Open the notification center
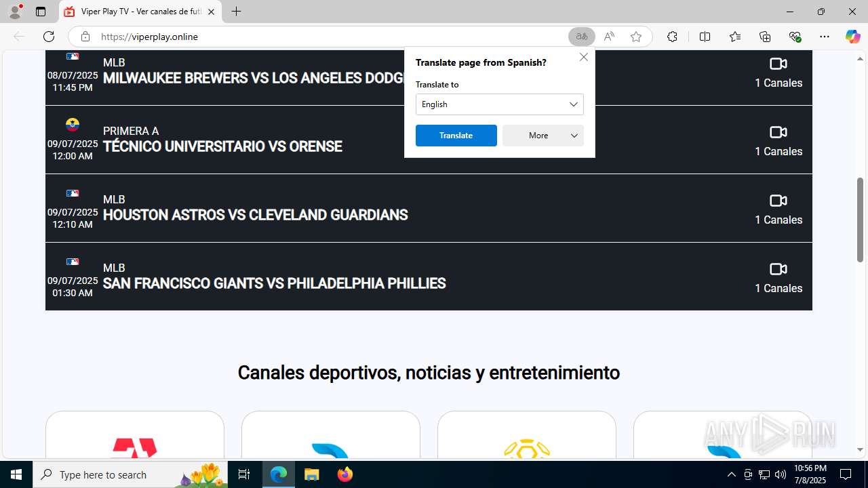The image size is (868, 488). pyautogui.click(x=846, y=474)
